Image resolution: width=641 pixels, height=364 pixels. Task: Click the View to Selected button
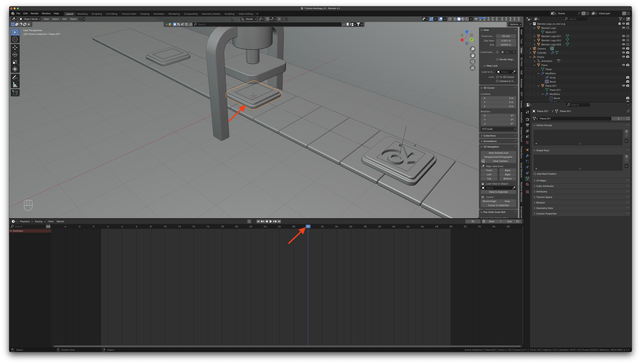click(x=498, y=192)
